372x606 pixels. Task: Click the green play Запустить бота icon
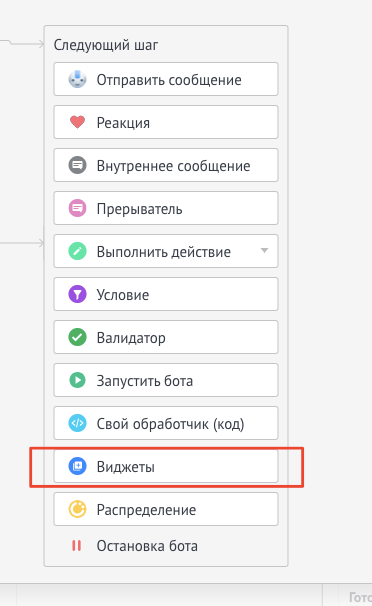(77, 380)
